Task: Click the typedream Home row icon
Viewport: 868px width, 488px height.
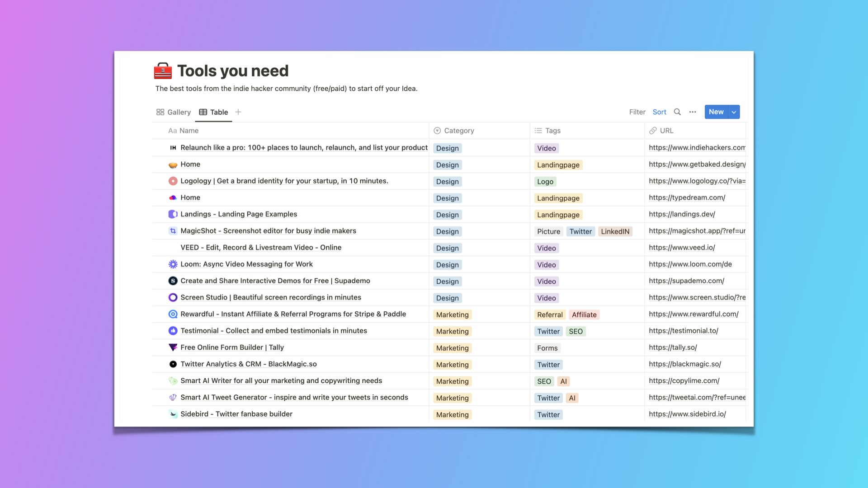Action: pos(173,198)
